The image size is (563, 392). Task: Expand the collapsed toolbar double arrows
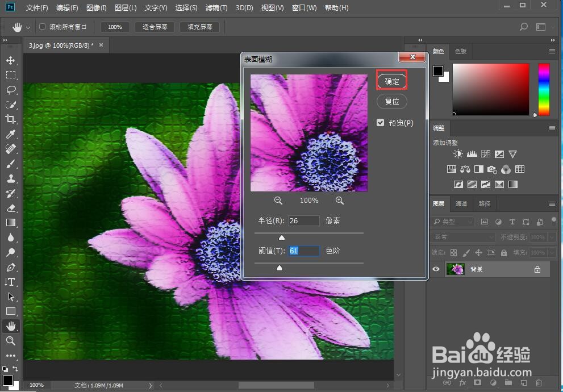pos(5,40)
